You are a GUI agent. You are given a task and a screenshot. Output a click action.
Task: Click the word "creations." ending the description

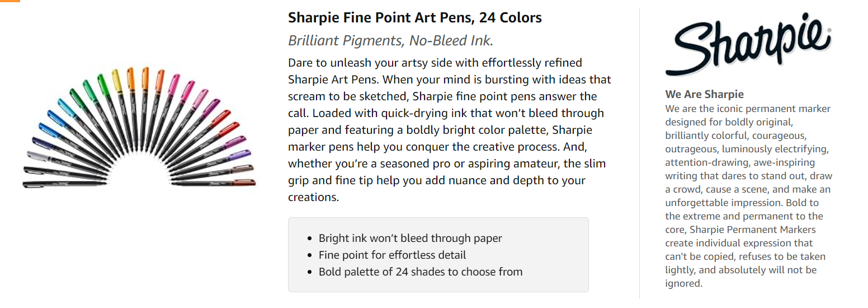[313, 197]
